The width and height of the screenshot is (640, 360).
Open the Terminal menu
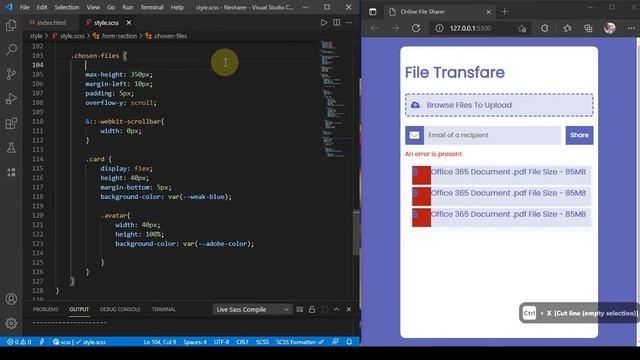152,7
